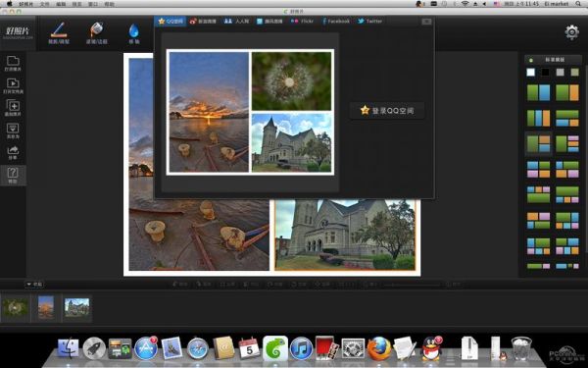Select the Twitter sharing tab
This screenshot has height=368, width=588.
[369, 21]
